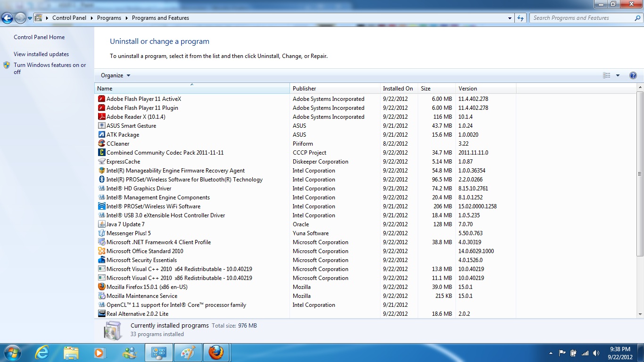Image resolution: width=644 pixels, height=362 pixels.
Task: Click the refresh button beside address bar
Action: [520, 18]
